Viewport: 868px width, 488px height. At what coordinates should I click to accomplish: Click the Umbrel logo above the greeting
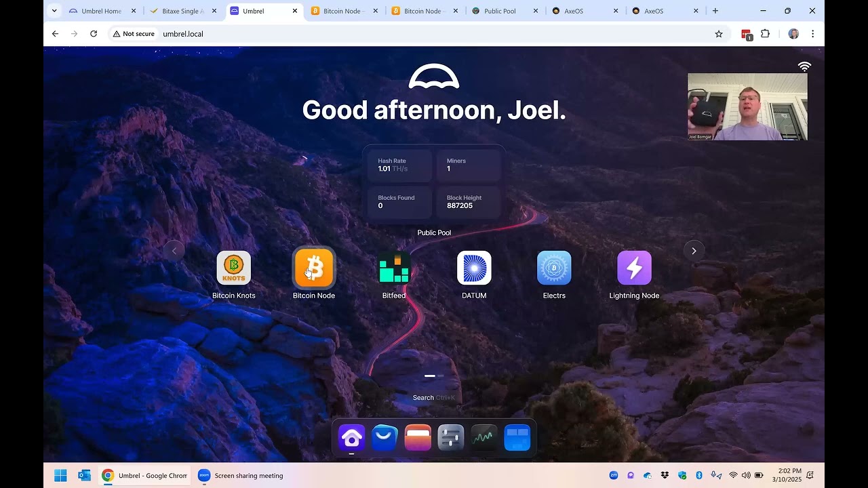(x=434, y=77)
